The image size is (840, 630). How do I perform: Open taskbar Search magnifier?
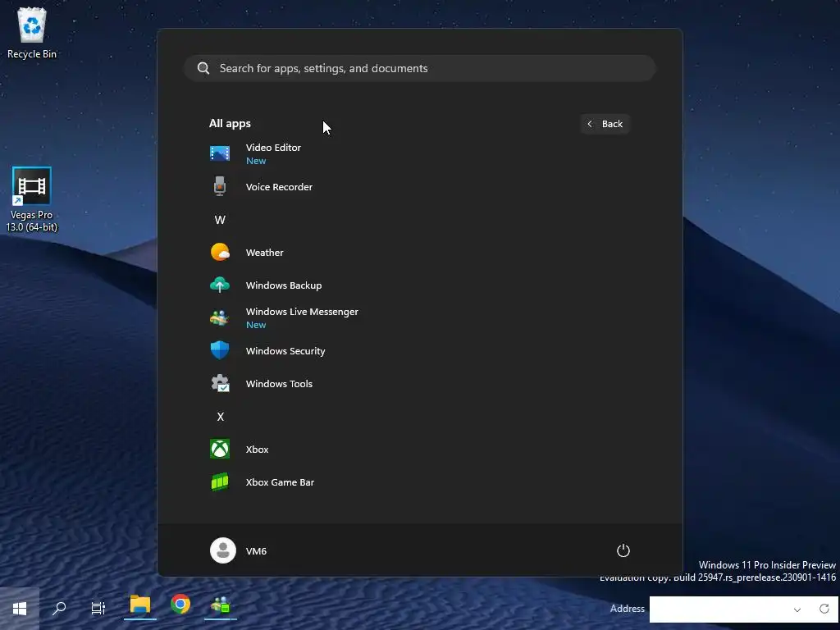pos(59,609)
